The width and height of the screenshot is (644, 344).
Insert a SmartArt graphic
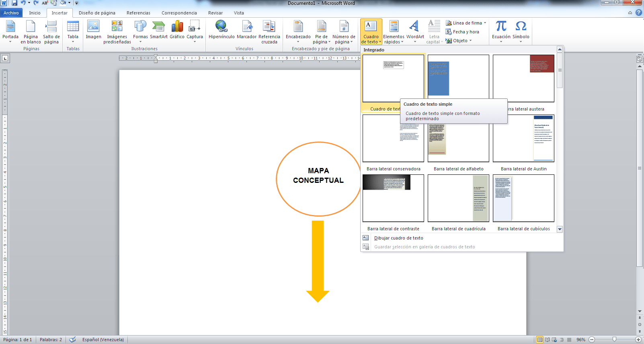[159, 30]
